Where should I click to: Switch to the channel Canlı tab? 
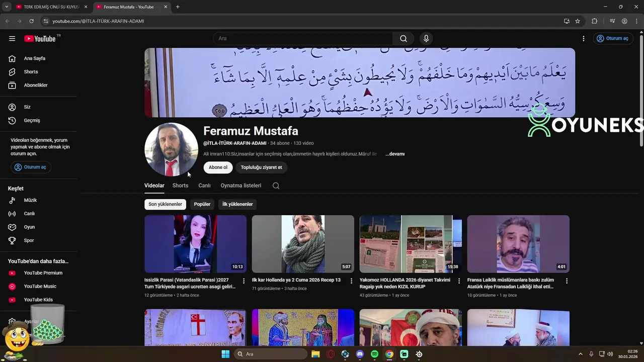[204, 186]
